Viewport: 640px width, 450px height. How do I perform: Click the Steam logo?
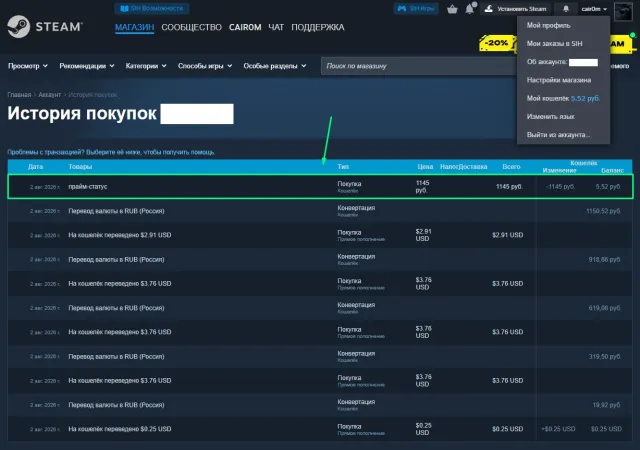45,27
